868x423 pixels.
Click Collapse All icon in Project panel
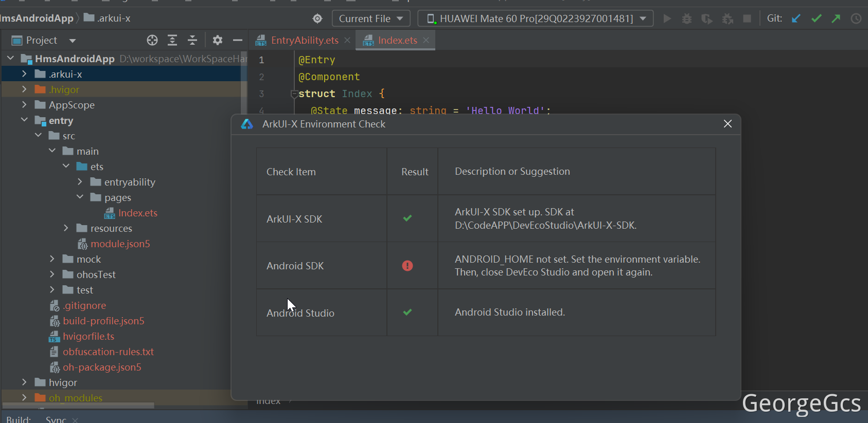pos(192,40)
